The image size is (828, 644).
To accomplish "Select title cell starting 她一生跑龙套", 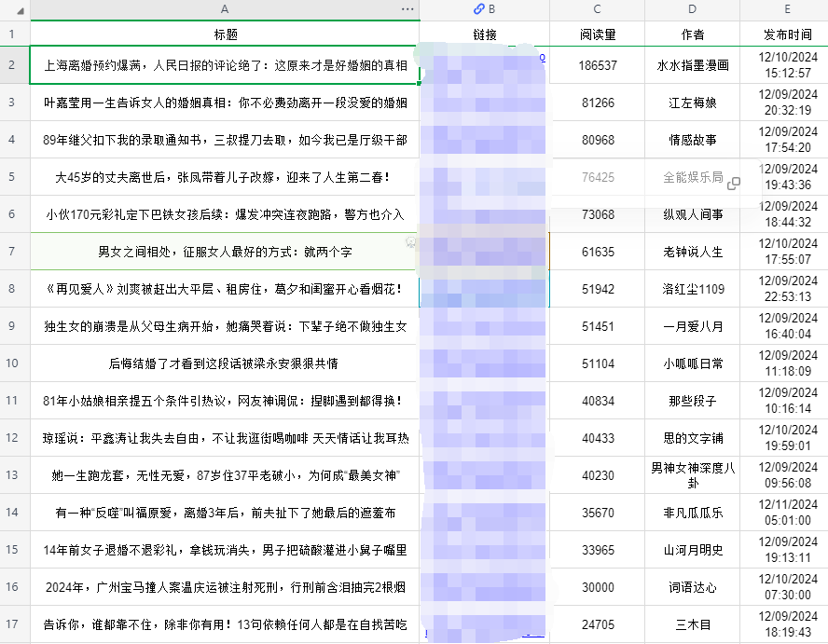I will pos(225,475).
